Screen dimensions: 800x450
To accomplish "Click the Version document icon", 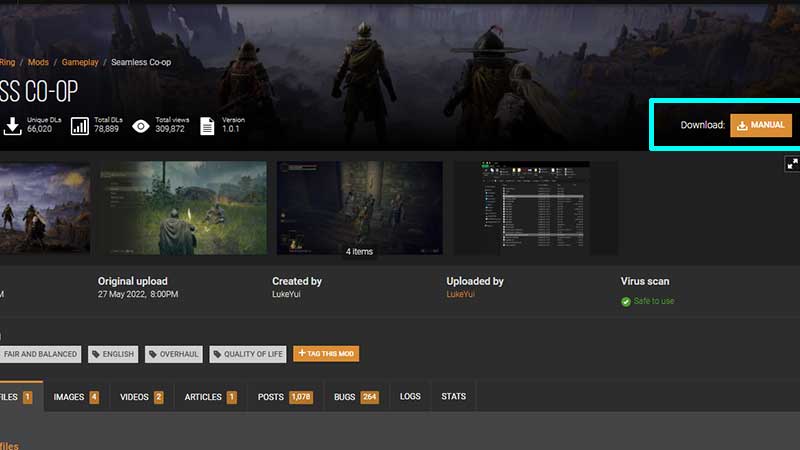I will (207, 126).
